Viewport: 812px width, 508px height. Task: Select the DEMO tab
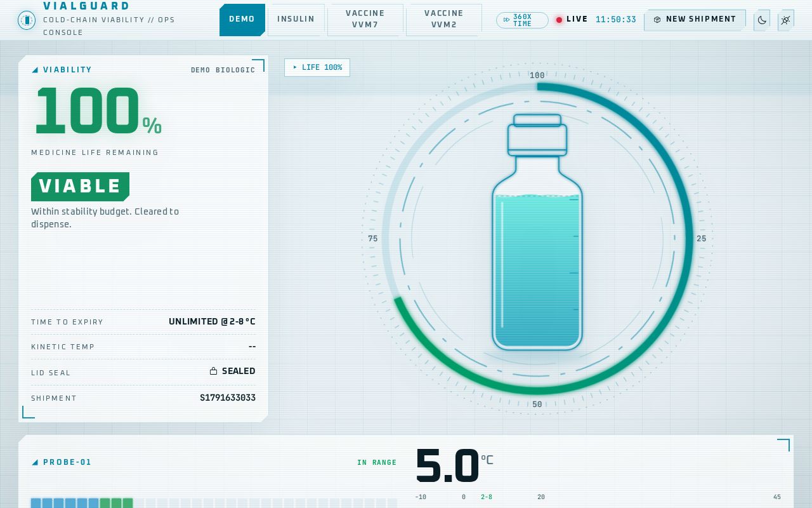point(242,20)
